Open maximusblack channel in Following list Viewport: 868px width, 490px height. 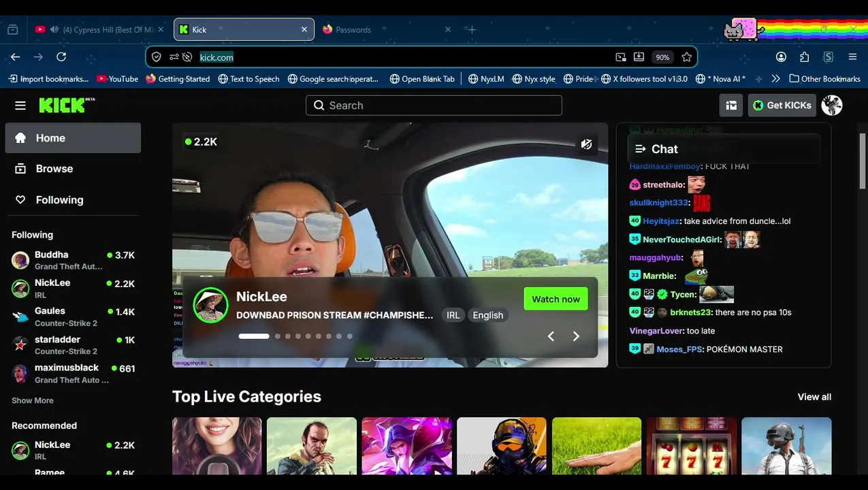point(73,373)
